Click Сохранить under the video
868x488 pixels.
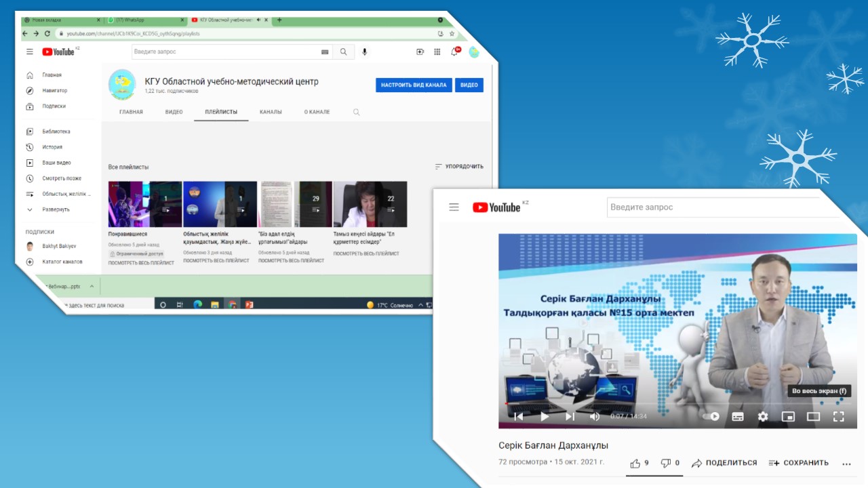(798, 463)
